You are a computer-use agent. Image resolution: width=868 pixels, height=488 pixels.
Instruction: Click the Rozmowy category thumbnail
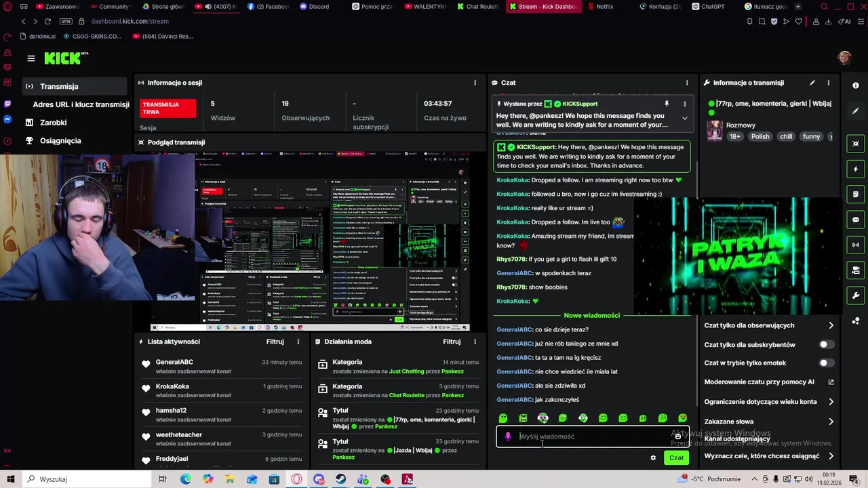715,131
